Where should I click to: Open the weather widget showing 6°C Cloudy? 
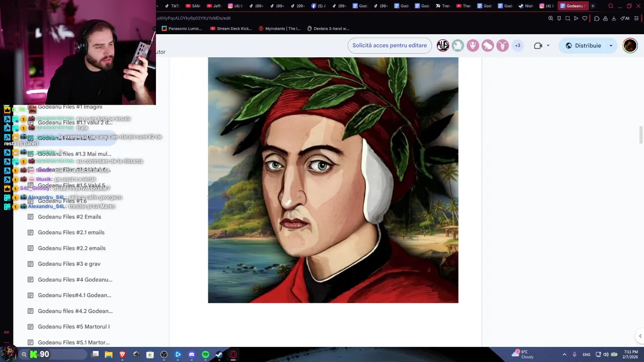click(523, 354)
